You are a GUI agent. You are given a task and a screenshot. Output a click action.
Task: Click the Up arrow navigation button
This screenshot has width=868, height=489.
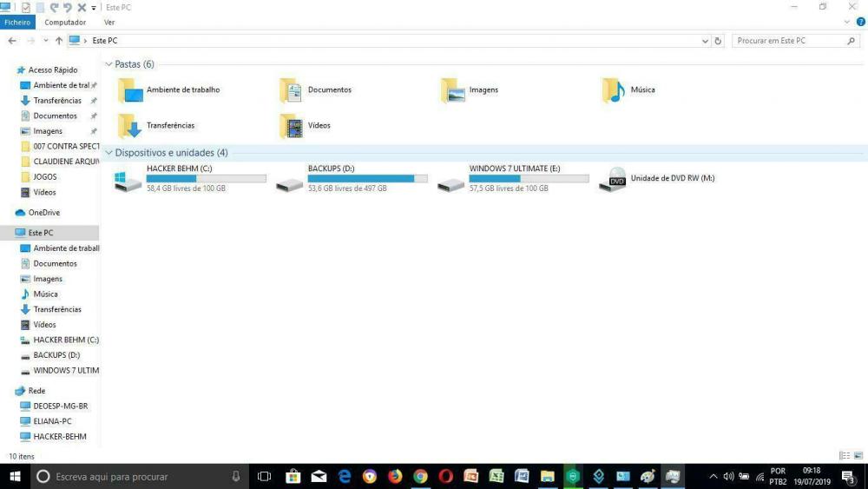point(59,41)
